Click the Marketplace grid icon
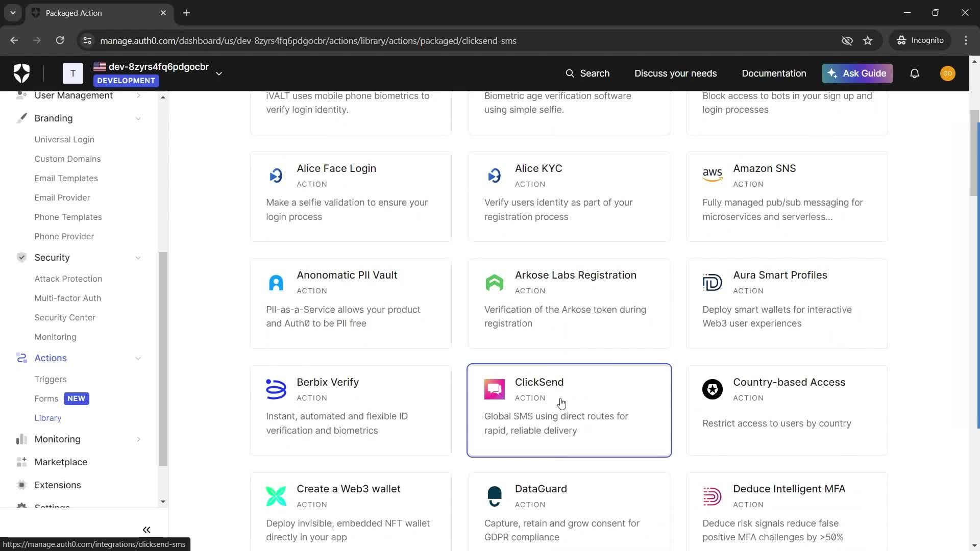This screenshot has height=551, width=980. pyautogui.click(x=21, y=462)
